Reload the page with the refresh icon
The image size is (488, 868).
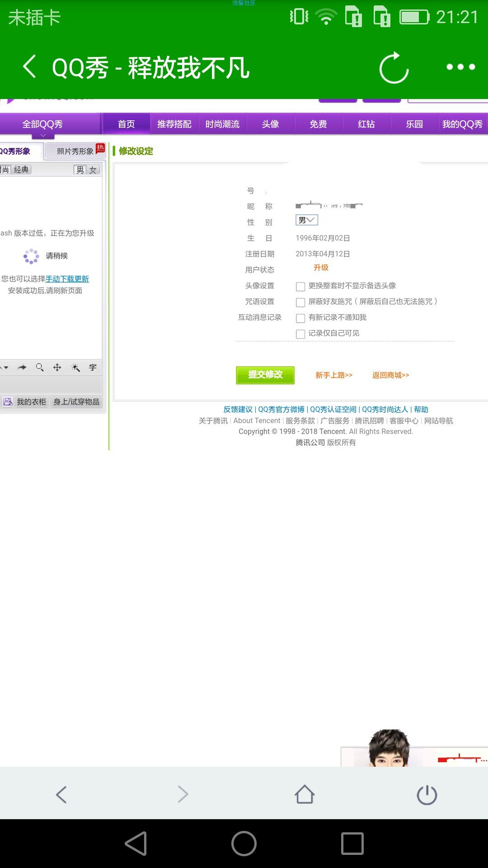click(x=394, y=68)
